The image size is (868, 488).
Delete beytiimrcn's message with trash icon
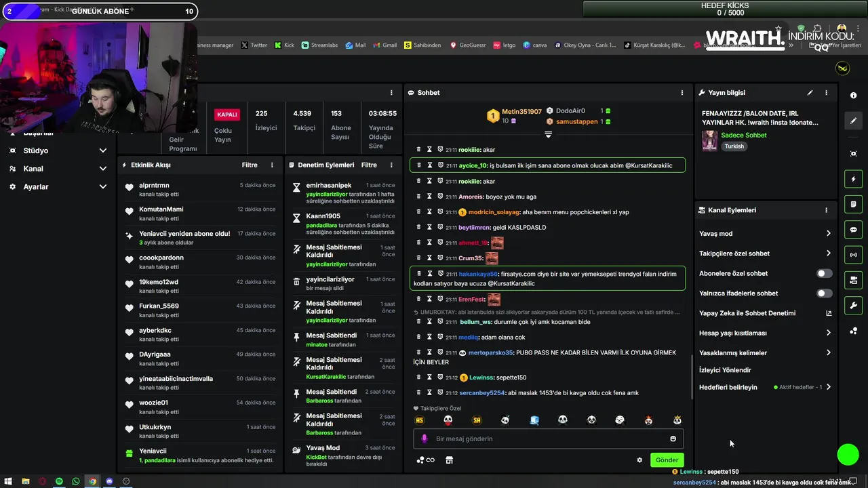(x=418, y=227)
